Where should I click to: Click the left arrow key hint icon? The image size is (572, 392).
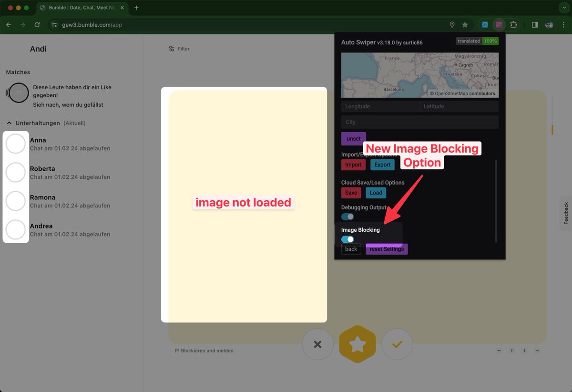click(x=499, y=351)
